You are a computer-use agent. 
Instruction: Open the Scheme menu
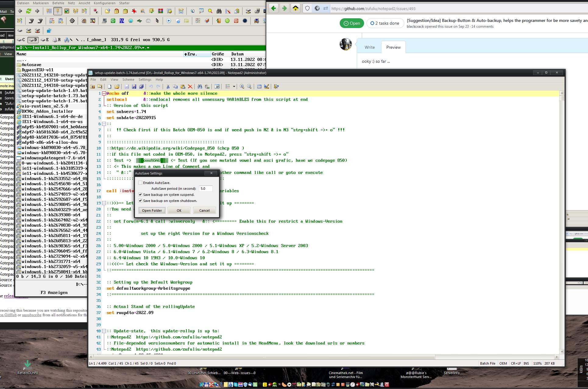click(x=128, y=80)
